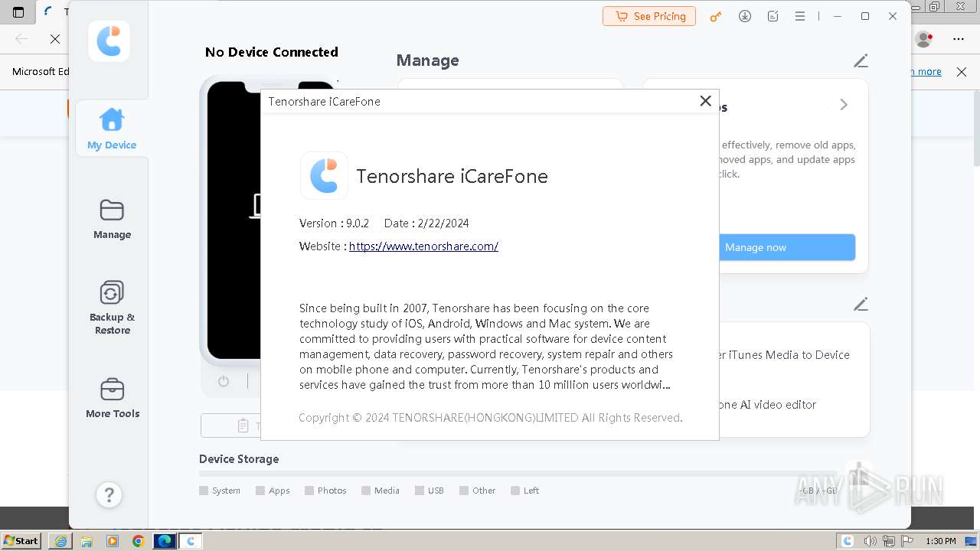Click the lower pencil edit icon
Viewport: 980px width, 551px height.
pyautogui.click(x=861, y=305)
